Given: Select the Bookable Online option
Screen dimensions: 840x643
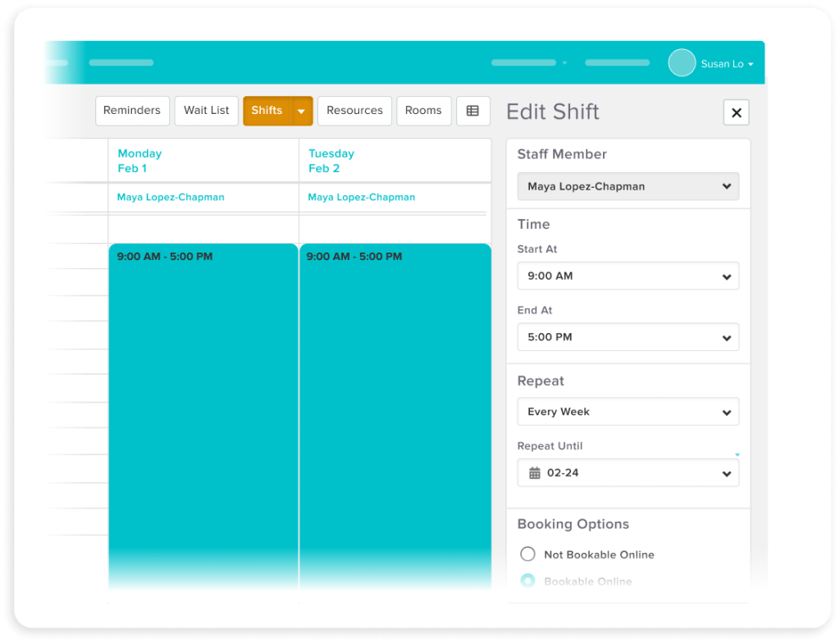Looking at the screenshot, I should point(527,581).
